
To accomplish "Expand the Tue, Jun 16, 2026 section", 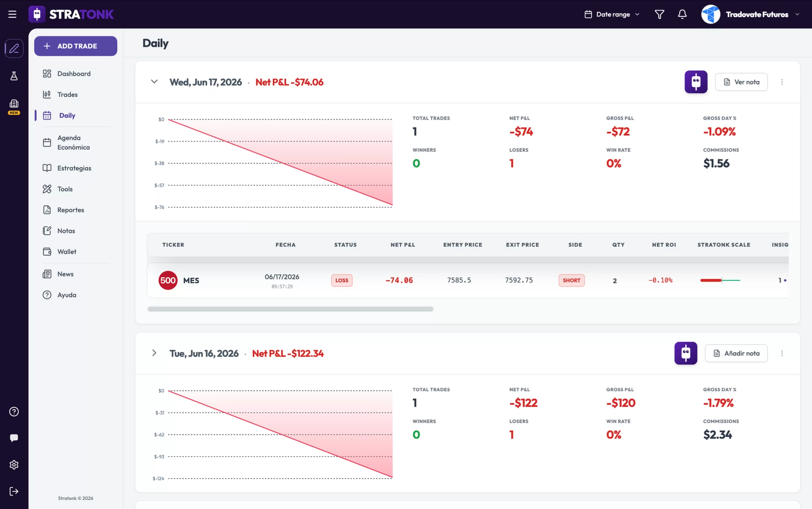I will pos(154,353).
